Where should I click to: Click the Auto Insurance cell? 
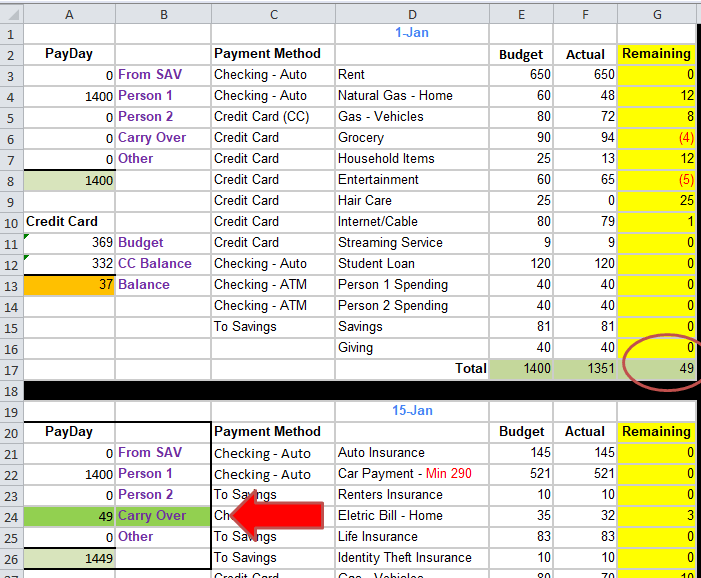click(x=412, y=453)
